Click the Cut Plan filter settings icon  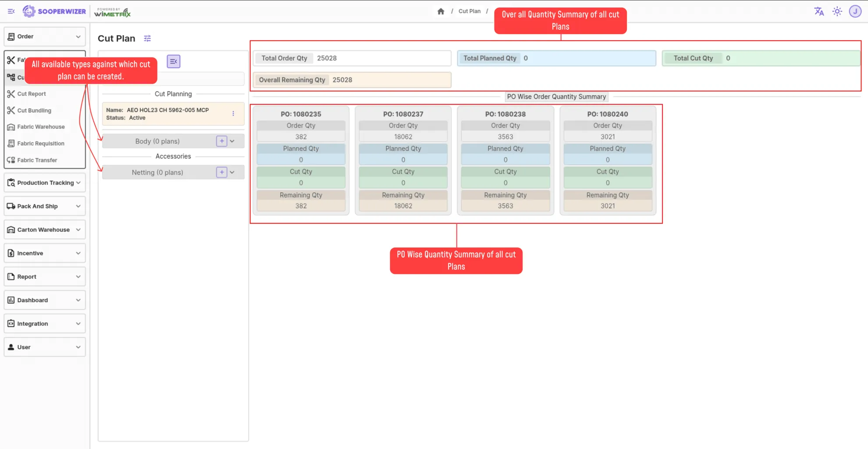(147, 39)
